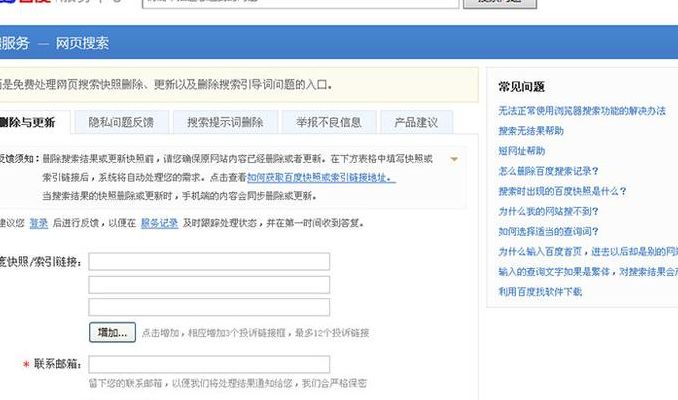
Task: Click the 常见问题 heading
Action: pyautogui.click(x=521, y=86)
